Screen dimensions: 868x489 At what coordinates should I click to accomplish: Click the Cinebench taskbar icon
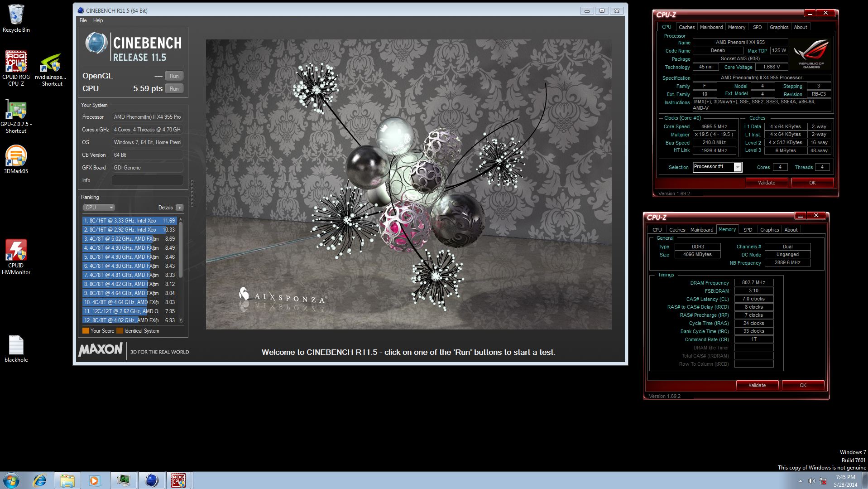(x=152, y=480)
